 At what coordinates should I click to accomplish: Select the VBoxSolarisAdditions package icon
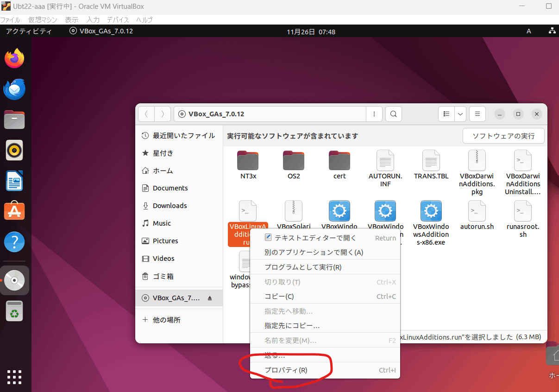pos(294,211)
